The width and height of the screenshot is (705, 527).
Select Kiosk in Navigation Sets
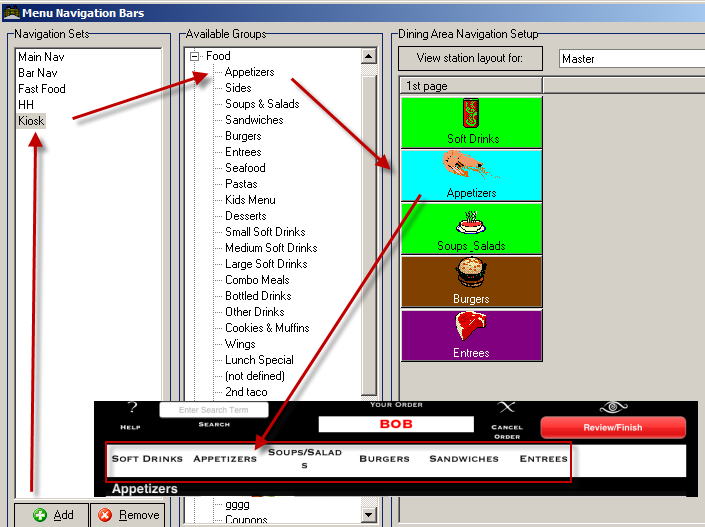tap(31, 121)
